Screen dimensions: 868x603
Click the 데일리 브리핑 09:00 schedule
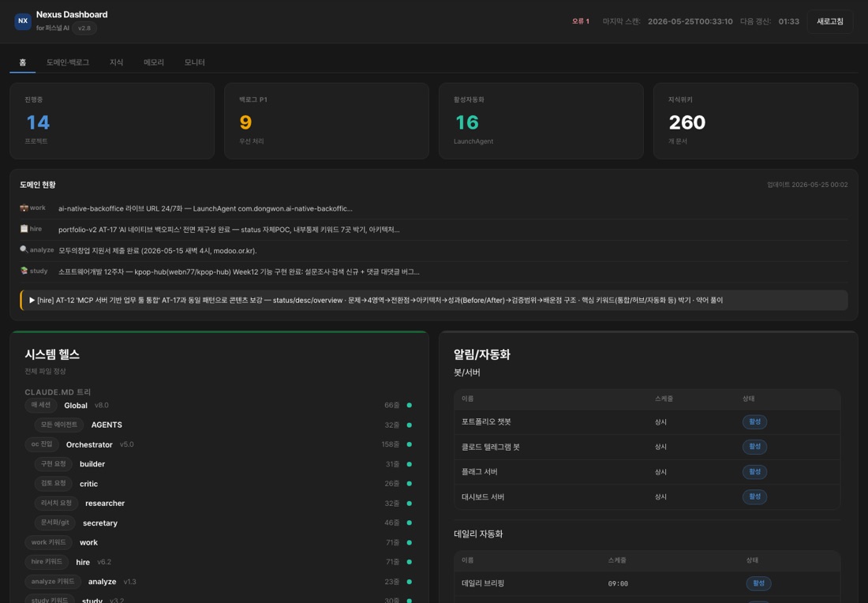(x=618, y=583)
